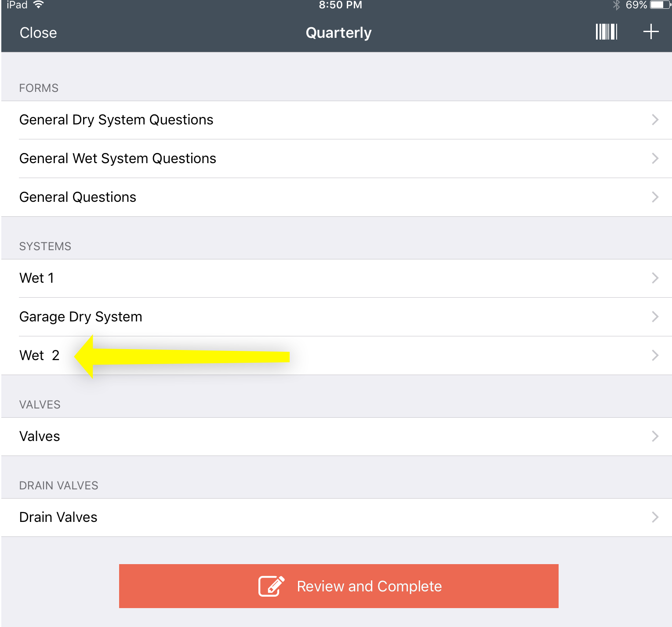Expand General Wet System Questions chevron
The image size is (672, 627).
(x=655, y=158)
